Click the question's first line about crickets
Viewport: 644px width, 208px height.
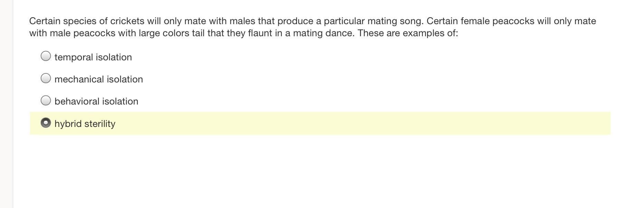313,21
